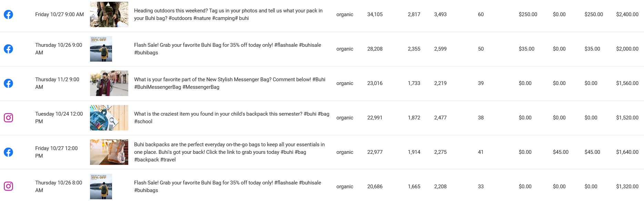644x201 pixels.
Task: Select the Facebook icon beside Thursday 11/2 post
Action: pos(8,83)
